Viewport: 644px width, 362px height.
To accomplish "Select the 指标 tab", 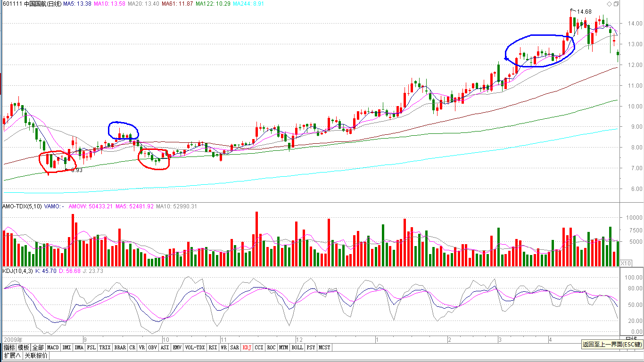I will 9,347.
